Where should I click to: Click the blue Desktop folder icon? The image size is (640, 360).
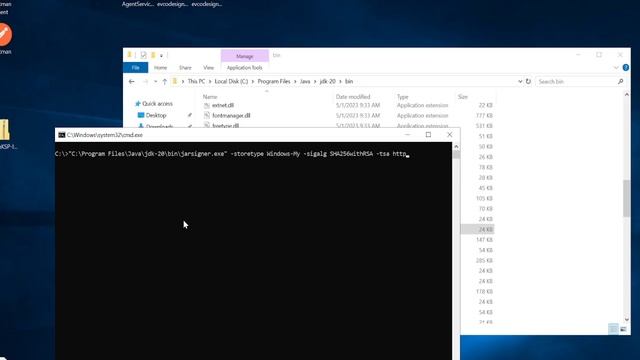141,115
